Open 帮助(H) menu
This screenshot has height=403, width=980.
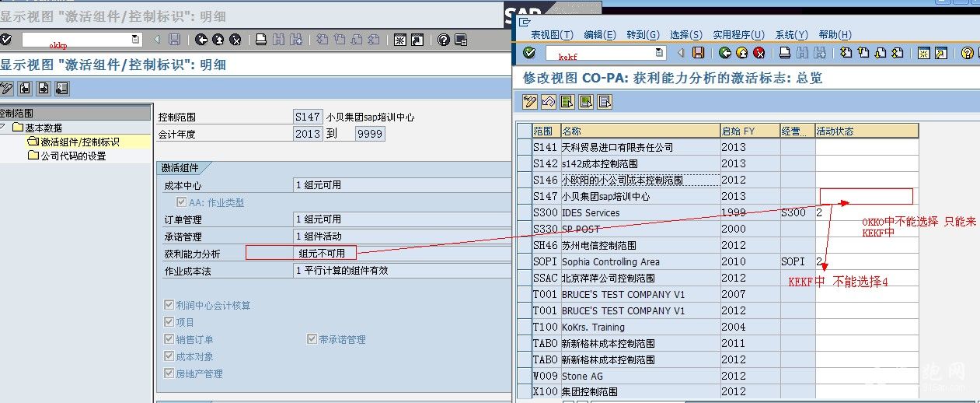pos(835,35)
